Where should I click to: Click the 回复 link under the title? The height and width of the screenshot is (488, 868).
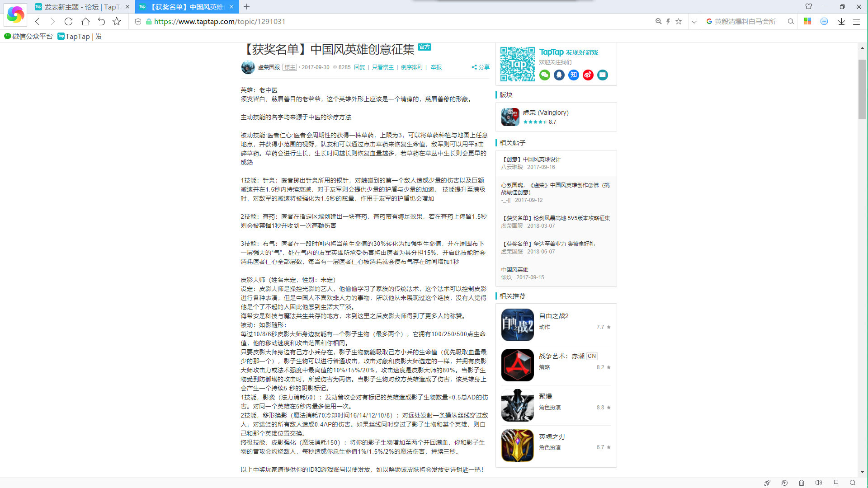click(x=359, y=67)
